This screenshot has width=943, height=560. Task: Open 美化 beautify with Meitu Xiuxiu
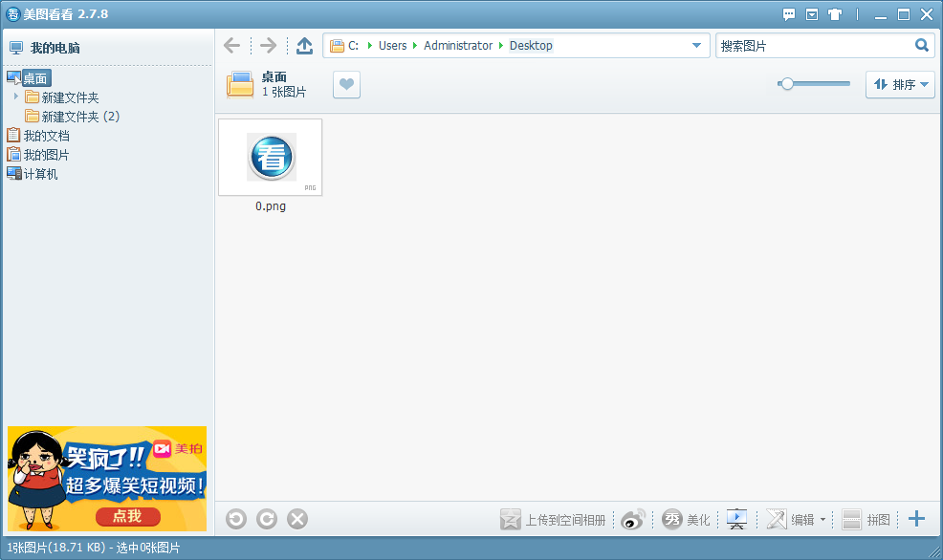[686, 520]
